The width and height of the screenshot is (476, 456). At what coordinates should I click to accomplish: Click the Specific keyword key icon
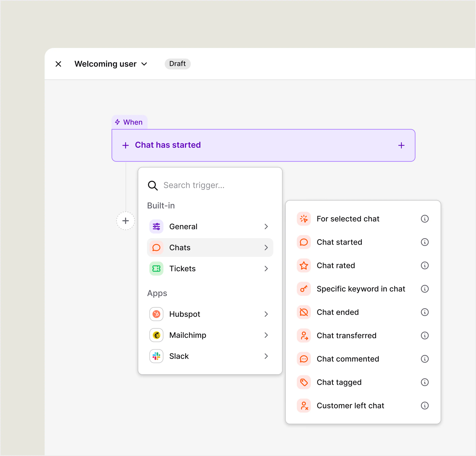click(x=304, y=289)
